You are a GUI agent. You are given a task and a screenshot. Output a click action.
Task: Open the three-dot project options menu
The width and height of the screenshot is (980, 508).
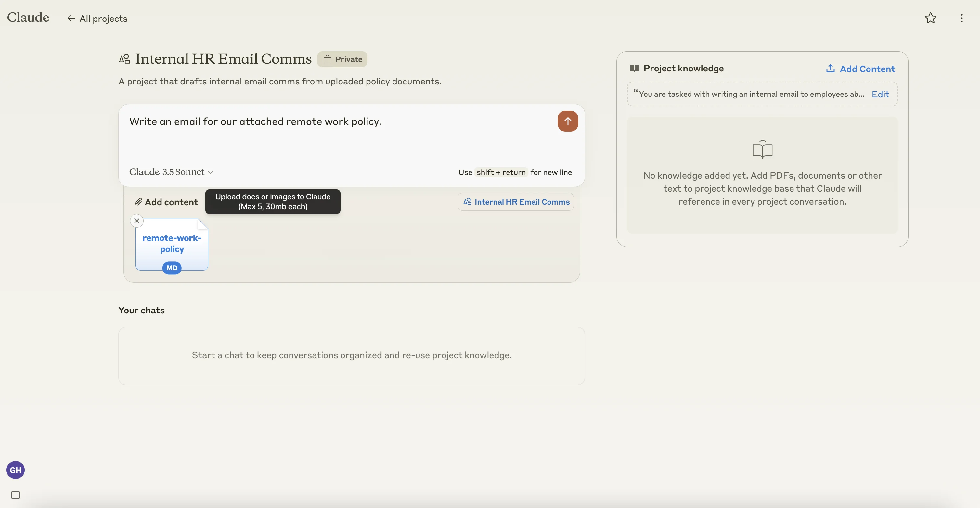961,18
